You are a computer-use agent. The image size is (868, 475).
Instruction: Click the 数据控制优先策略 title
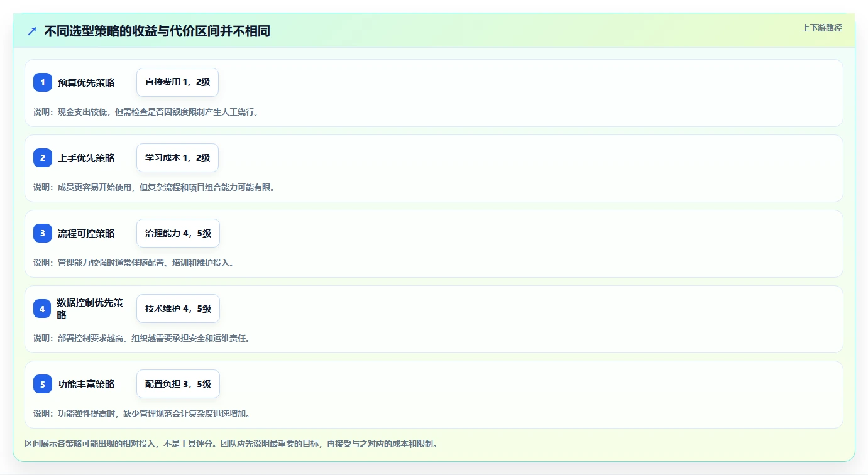tap(90, 308)
